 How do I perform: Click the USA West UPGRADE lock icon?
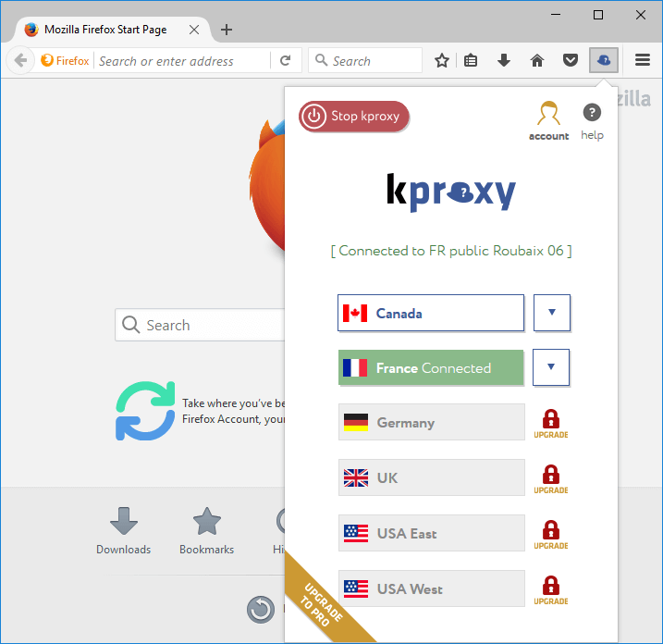[x=550, y=590]
